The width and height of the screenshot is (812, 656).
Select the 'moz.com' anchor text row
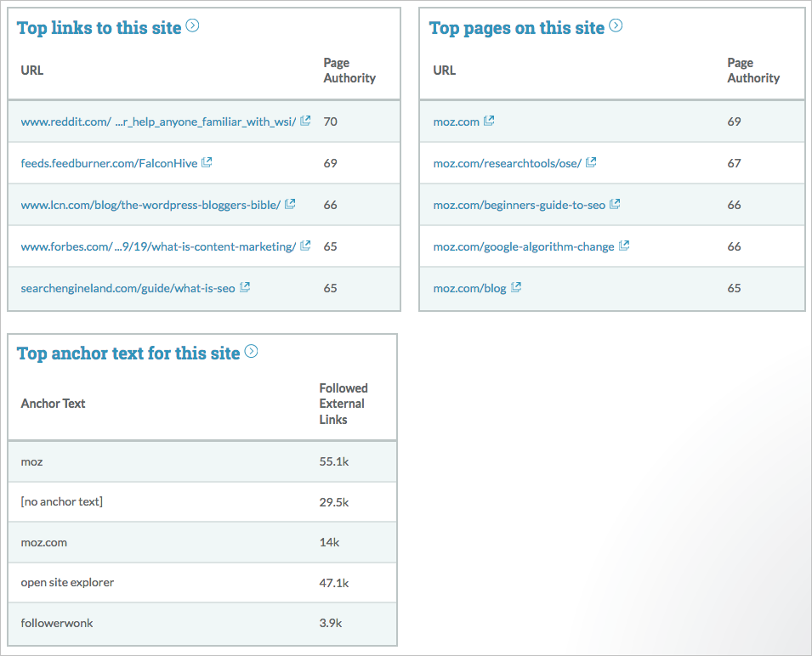point(202,542)
